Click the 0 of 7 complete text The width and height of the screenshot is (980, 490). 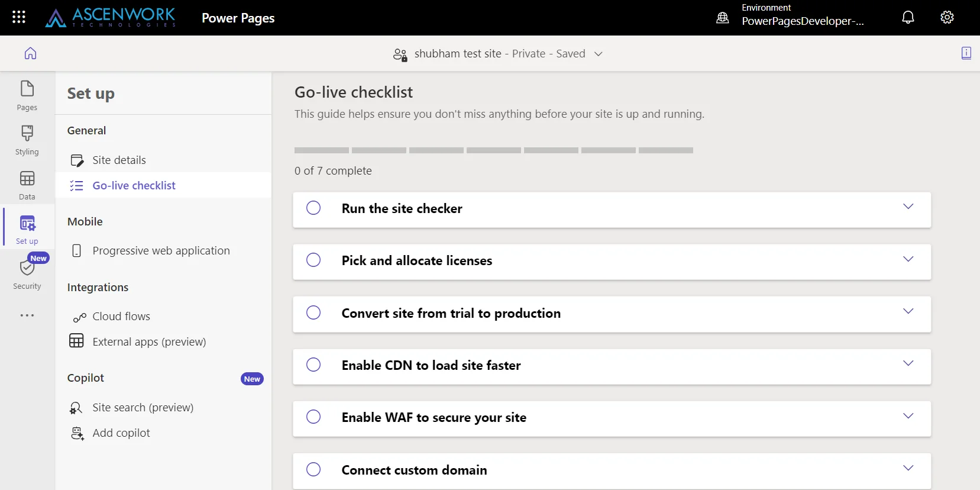pyautogui.click(x=333, y=170)
